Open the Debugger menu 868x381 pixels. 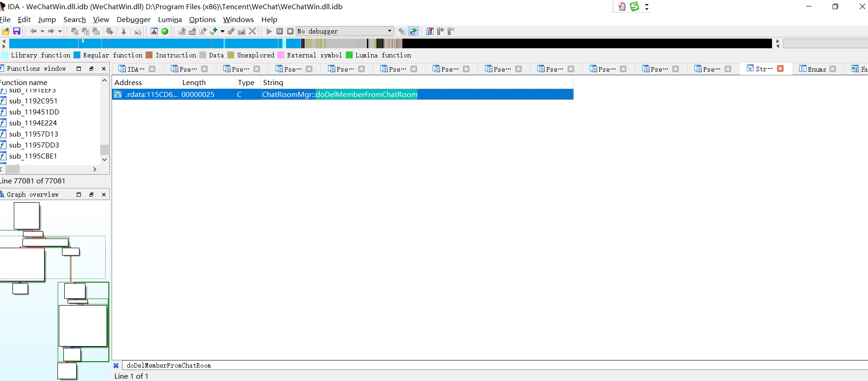pyautogui.click(x=133, y=19)
